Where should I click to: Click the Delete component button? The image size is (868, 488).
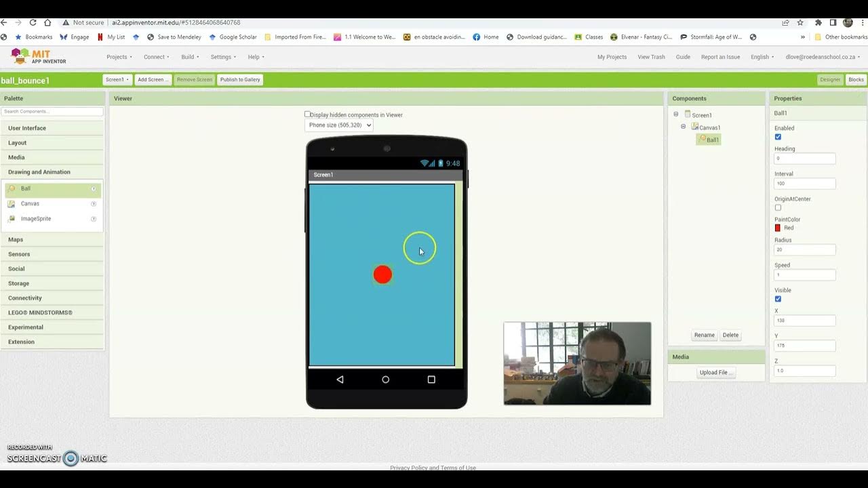[x=730, y=335]
